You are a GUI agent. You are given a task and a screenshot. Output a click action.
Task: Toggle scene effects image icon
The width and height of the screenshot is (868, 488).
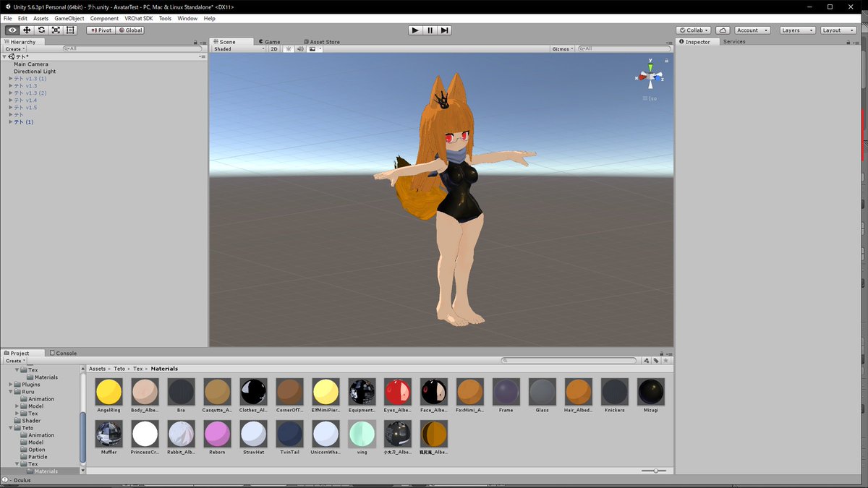(x=313, y=49)
